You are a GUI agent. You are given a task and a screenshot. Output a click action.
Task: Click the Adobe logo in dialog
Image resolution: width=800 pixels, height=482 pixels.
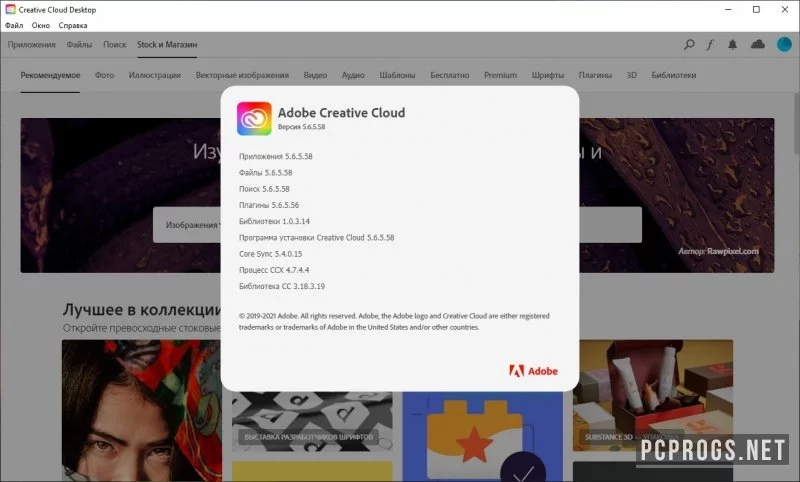point(533,371)
